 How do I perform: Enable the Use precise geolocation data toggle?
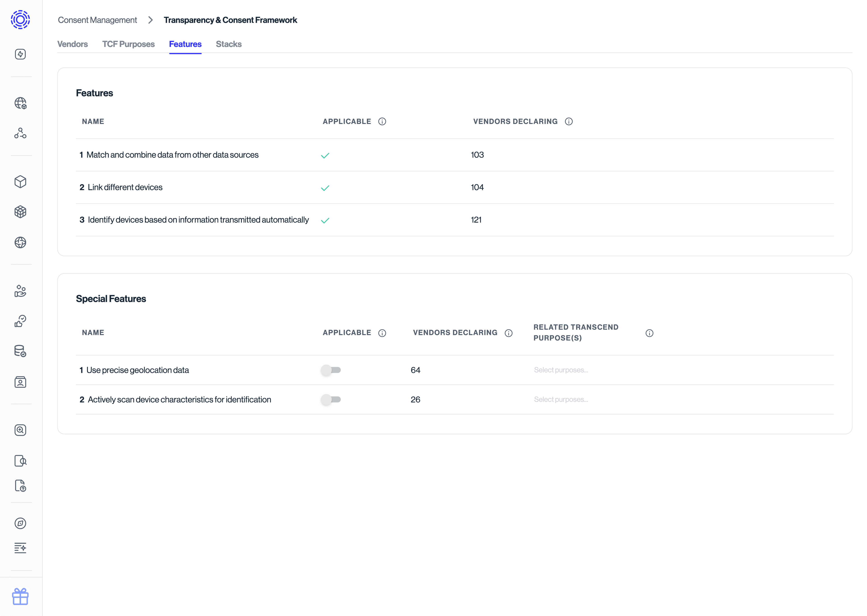click(x=331, y=370)
